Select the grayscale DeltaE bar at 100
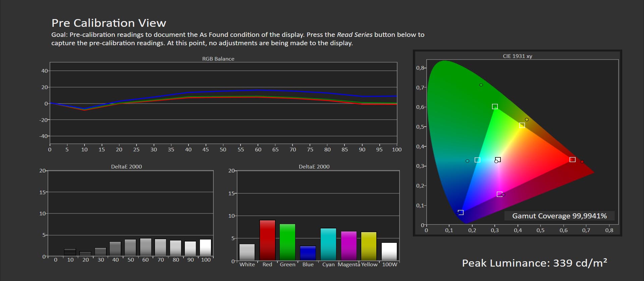The image size is (644, 281). pyautogui.click(x=206, y=248)
